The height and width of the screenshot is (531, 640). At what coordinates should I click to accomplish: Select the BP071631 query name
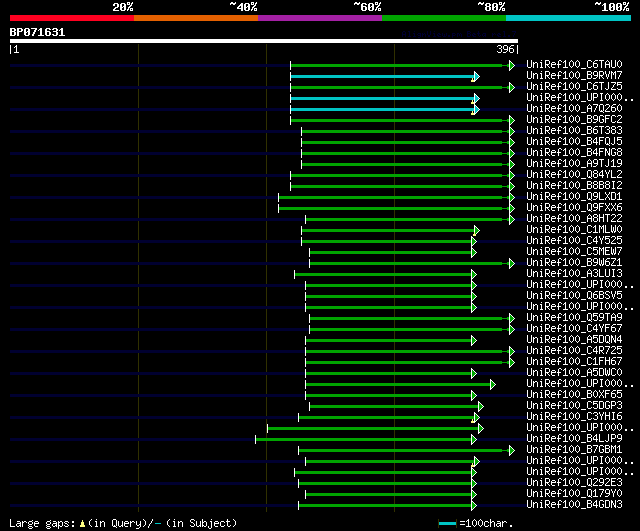coord(37,32)
